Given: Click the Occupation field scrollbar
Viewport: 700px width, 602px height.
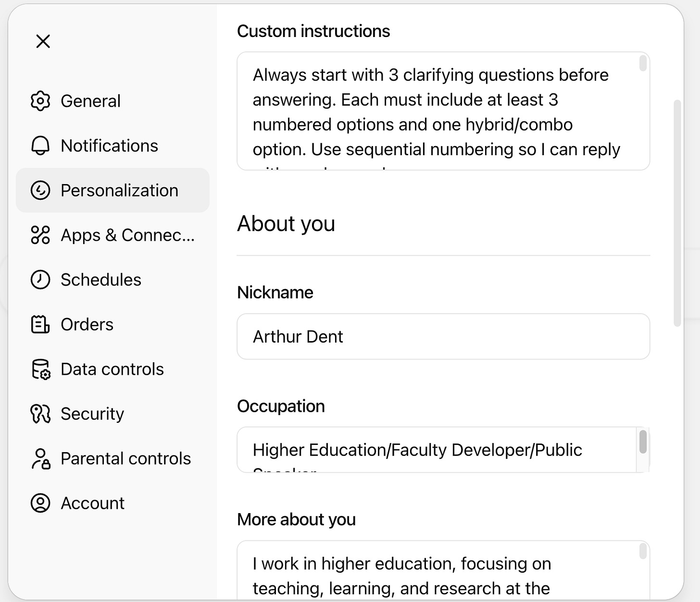Looking at the screenshot, I should (x=643, y=442).
